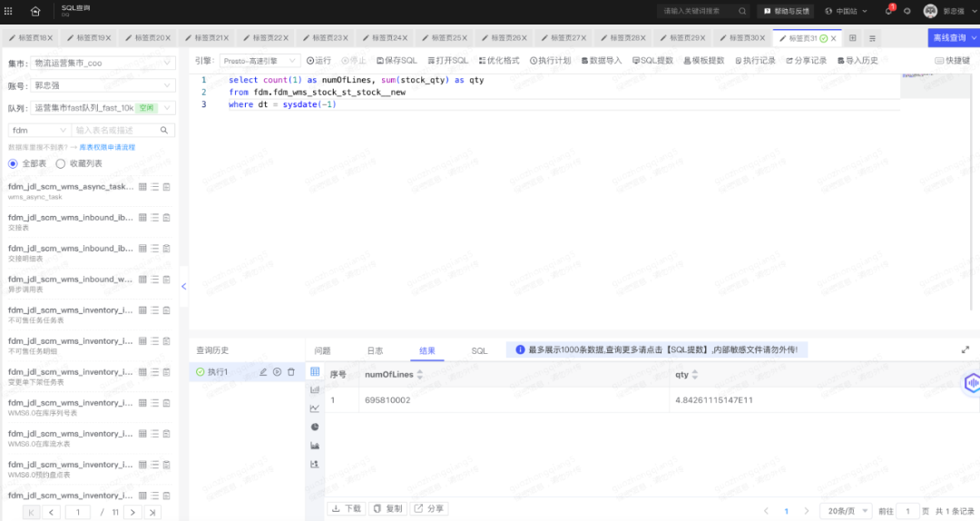The height and width of the screenshot is (521, 980).
Task: Copy results with 复制 button
Action: (388, 508)
